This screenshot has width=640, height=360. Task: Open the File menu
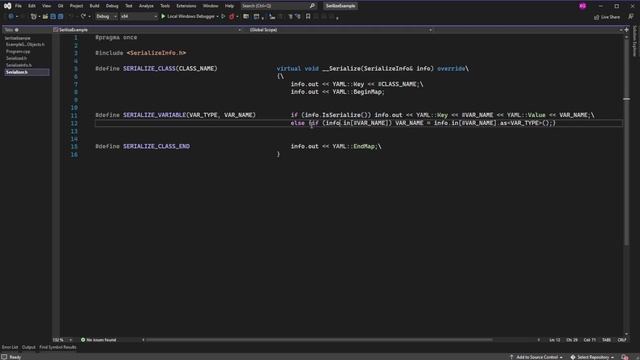[18, 6]
